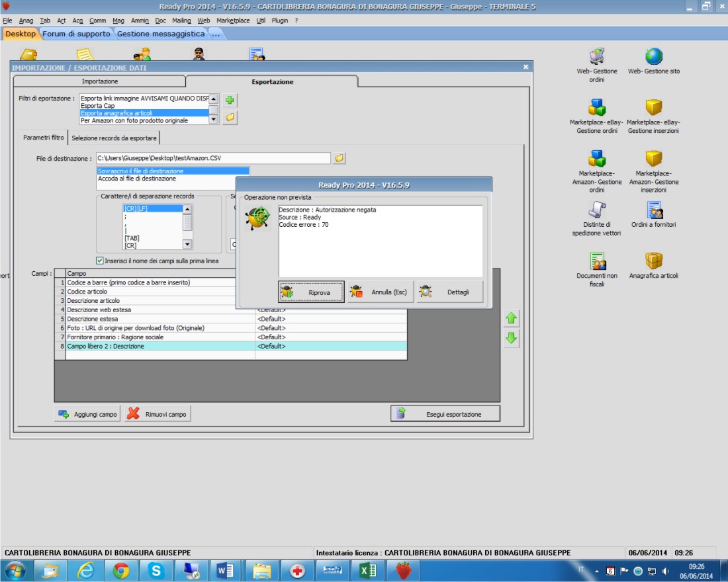Open Marketplace eBay Gestione inserzioni shortcut
Screen dimensions: 728x582
653,116
